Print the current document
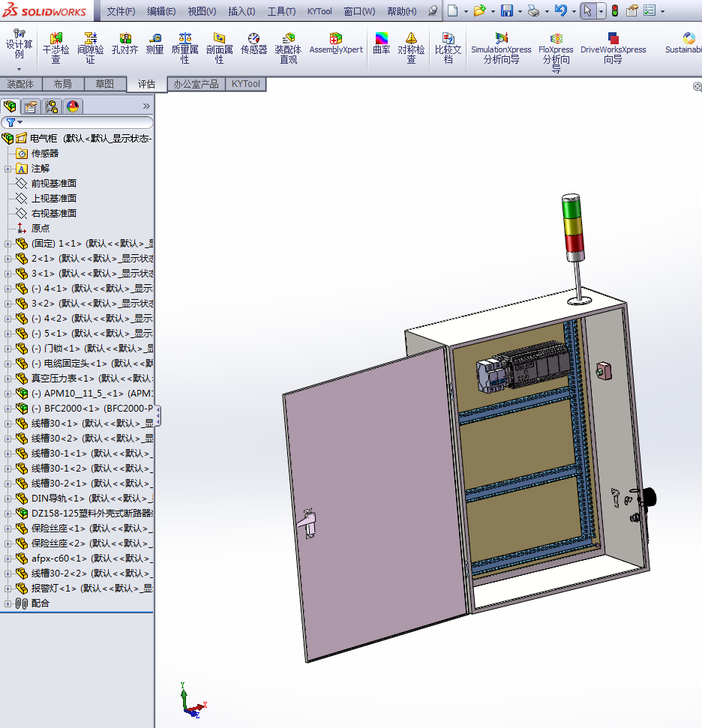 pyautogui.click(x=534, y=10)
